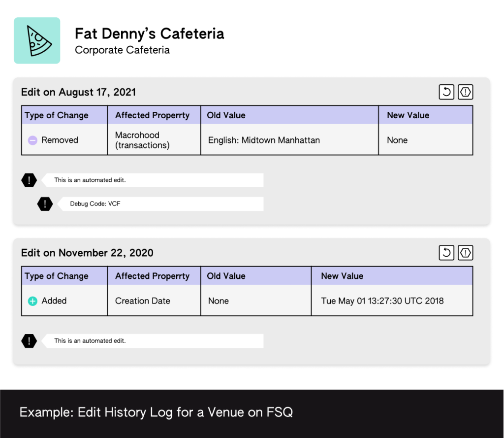Image resolution: width=504 pixels, height=438 pixels.
Task: Click the Macrohood (transactions) property cell
Action: (142, 140)
